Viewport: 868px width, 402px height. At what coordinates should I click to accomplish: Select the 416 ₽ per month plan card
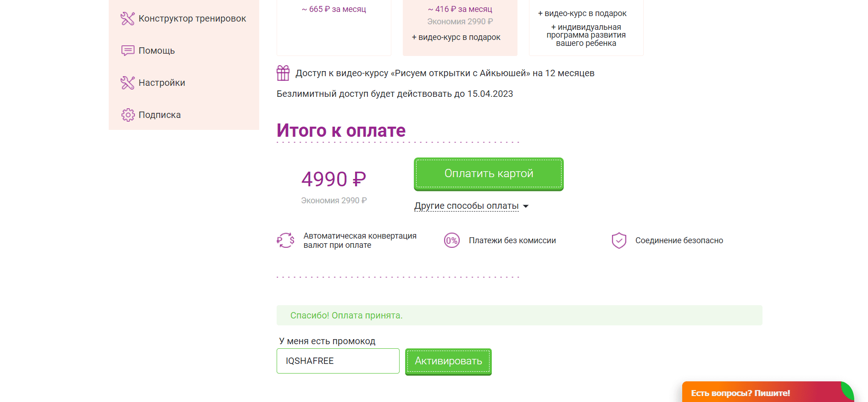(460, 28)
